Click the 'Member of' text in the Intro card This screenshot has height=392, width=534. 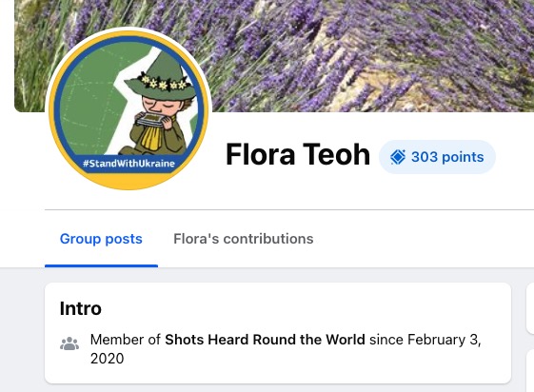click(x=126, y=340)
